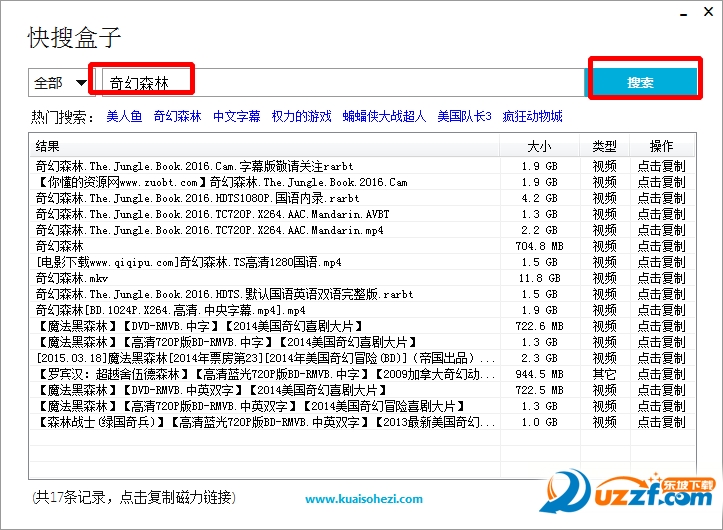Select hot search link 蝙蝠侠大战超人
Image resolution: width=723 pixels, height=530 pixels.
coord(384,116)
